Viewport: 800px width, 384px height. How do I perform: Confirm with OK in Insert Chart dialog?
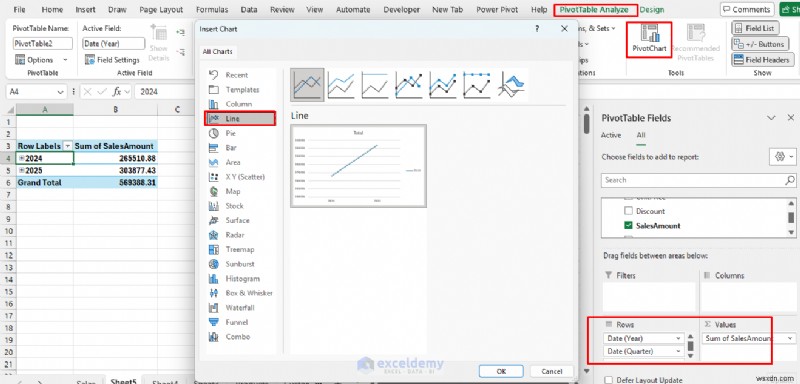501,371
